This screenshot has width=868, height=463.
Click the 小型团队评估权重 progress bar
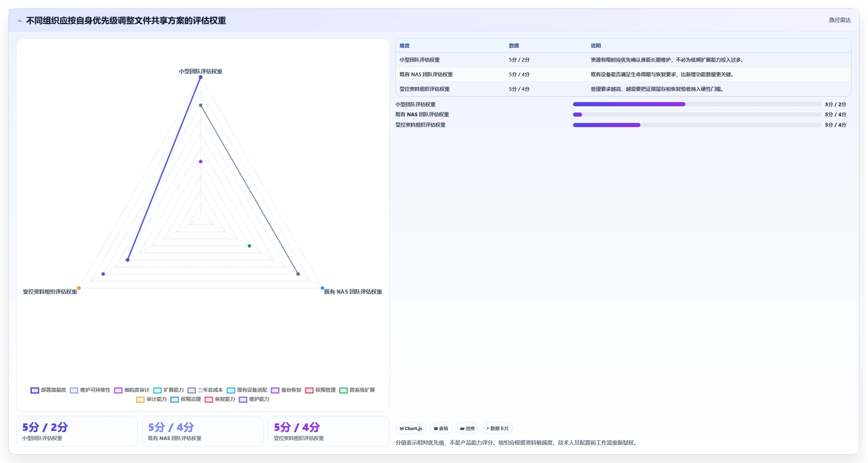pos(697,104)
